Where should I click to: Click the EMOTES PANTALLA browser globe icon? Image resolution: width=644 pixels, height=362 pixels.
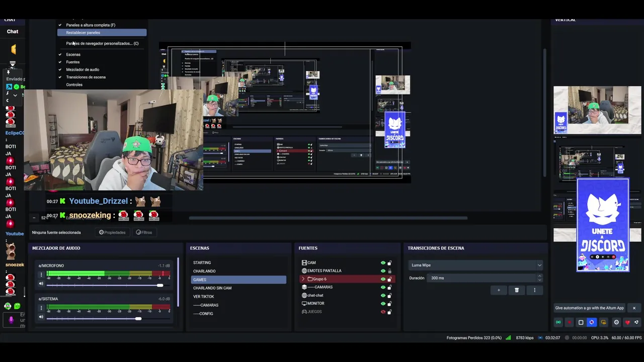pyautogui.click(x=304, y=270)
